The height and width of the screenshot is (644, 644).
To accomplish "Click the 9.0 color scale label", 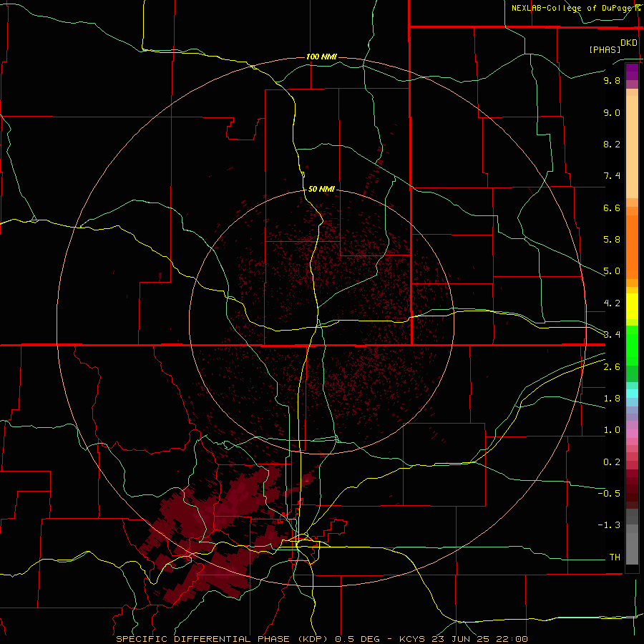I will tap(612, 112).
